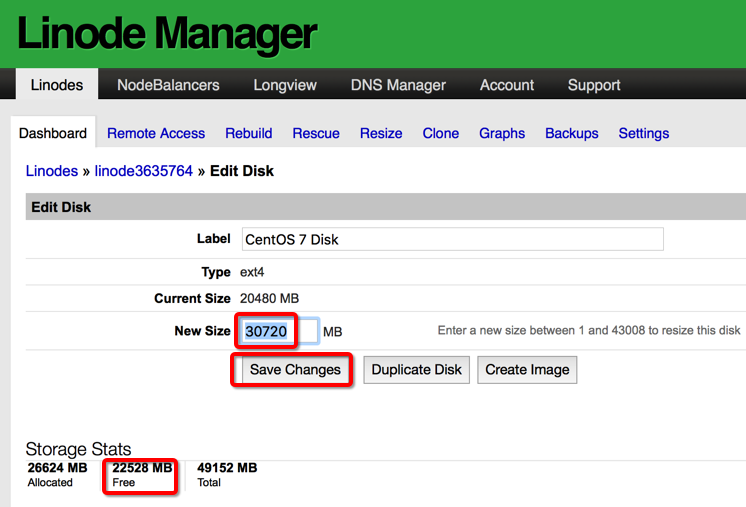746x507 pixels.
Task: Select the '49152 MB' total stat
Action: pos(227,468)
